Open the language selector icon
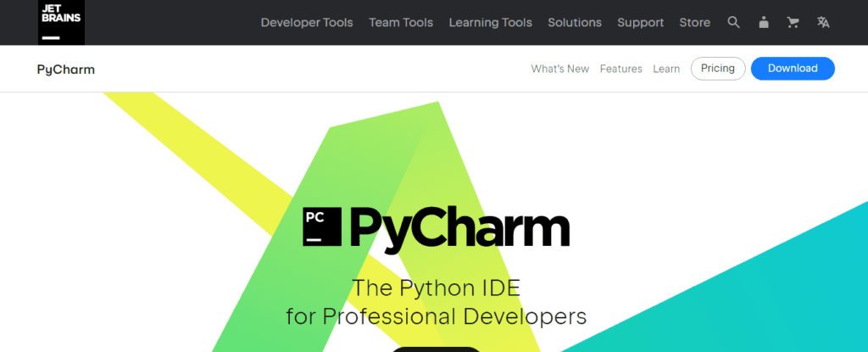 pyautogui.click(x=823, y=22)
